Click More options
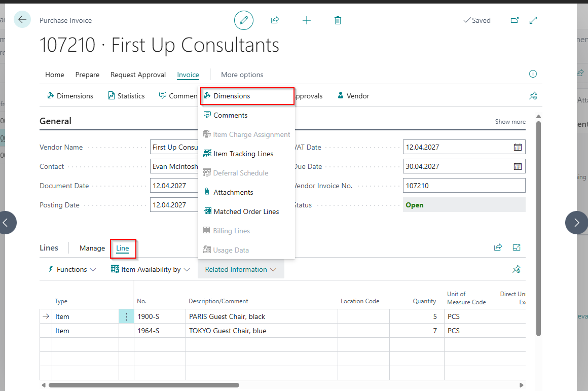Screen dimensions: 588x391 point(242,75)
